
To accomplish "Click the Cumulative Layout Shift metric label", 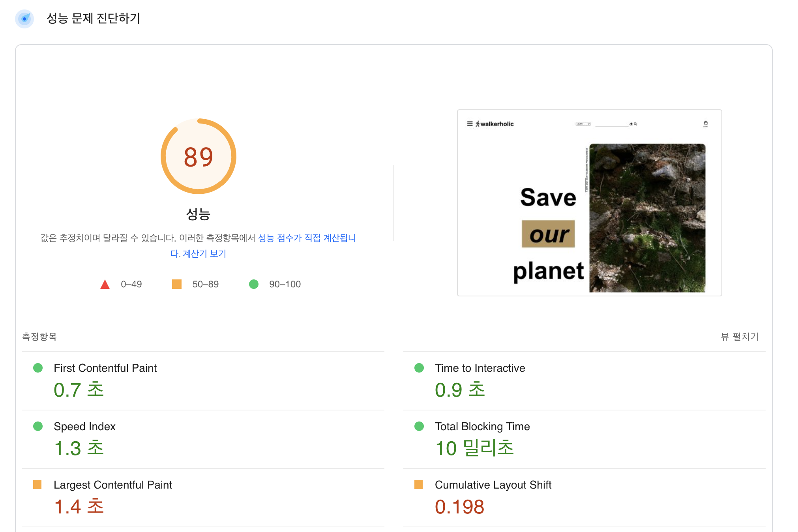I will pyautogui.click(x=493, y=485).
